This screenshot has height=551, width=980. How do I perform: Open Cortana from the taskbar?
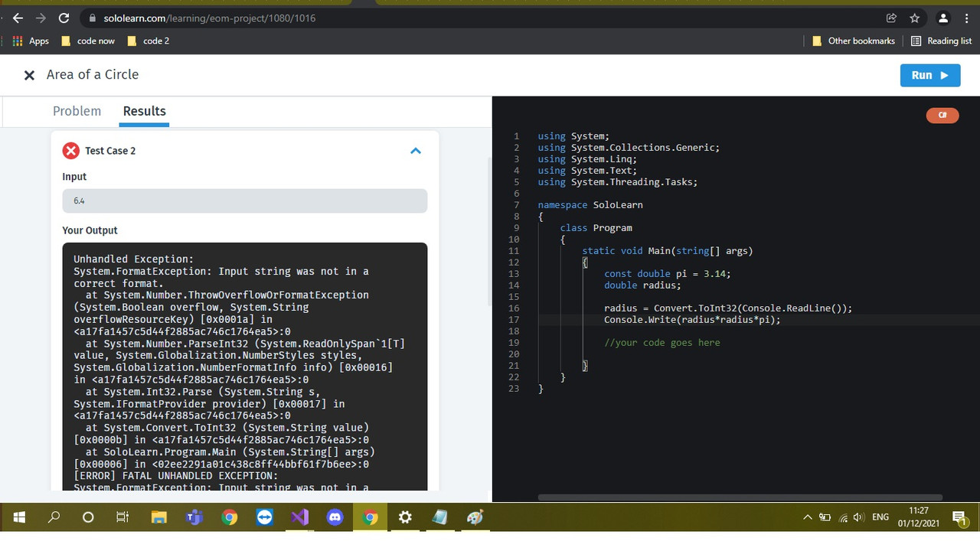[88, 518]
